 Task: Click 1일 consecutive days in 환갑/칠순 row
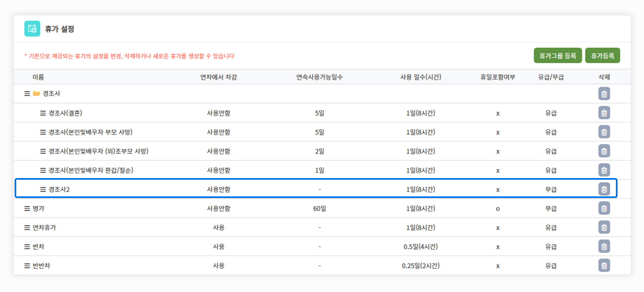click(x=320, y=170)
